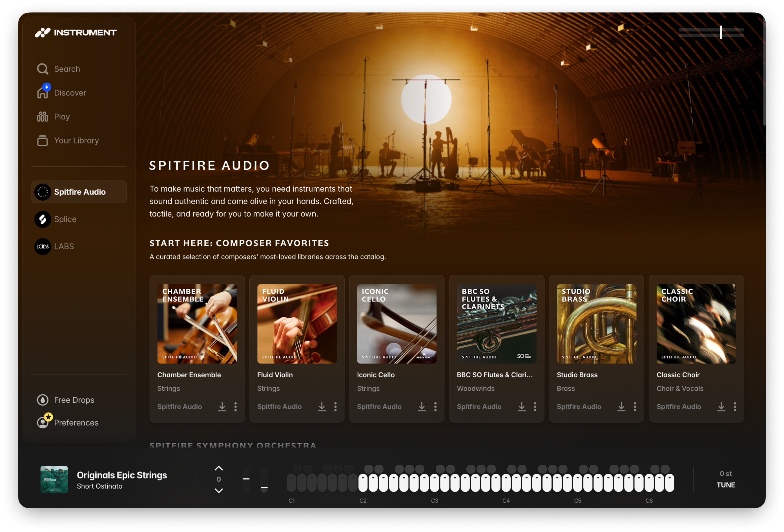This screenshot has height=532, width=784.
Task: Select Splice brand in sidebar
Action: tap(56, 219)
